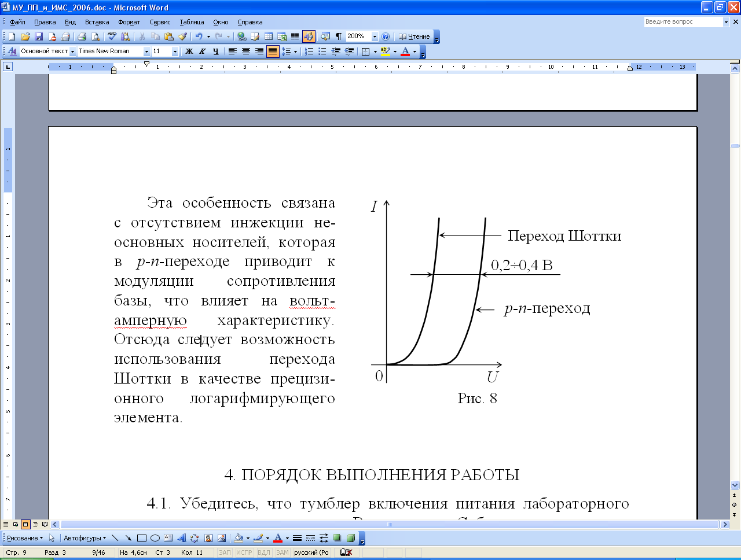
Task: Apply Bold (Ж) formatting
Action: pos(189,51)
